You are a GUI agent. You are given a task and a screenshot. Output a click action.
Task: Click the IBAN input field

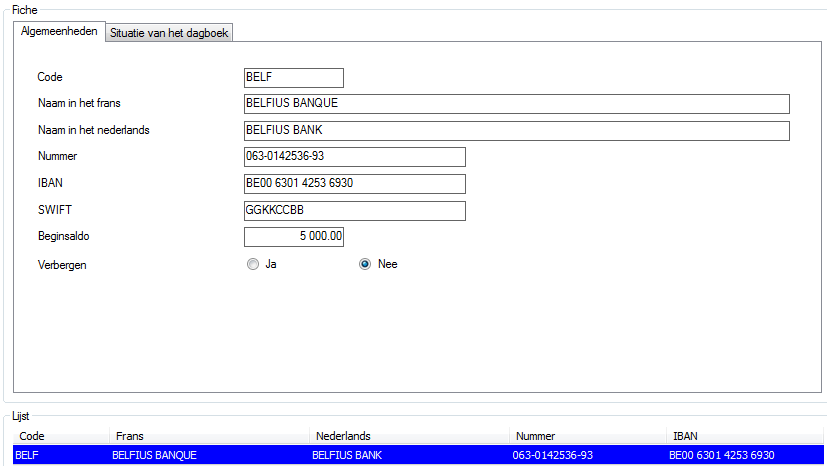click(355, 183)
